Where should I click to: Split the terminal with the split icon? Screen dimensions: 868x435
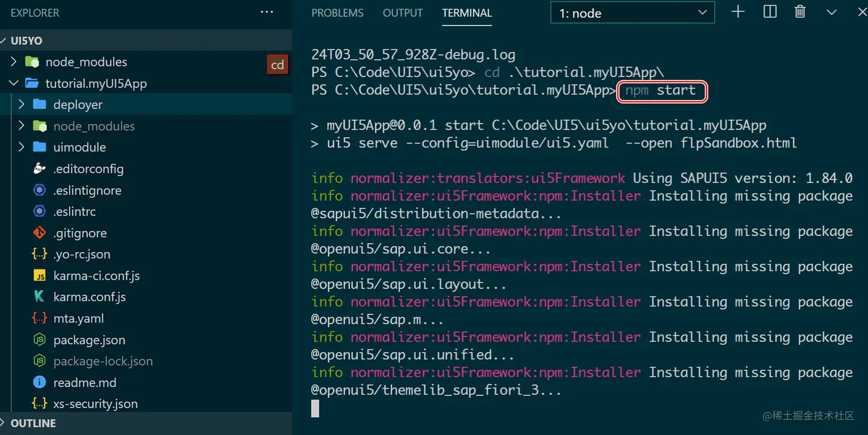pyautogui.click(x=770, y=11)
